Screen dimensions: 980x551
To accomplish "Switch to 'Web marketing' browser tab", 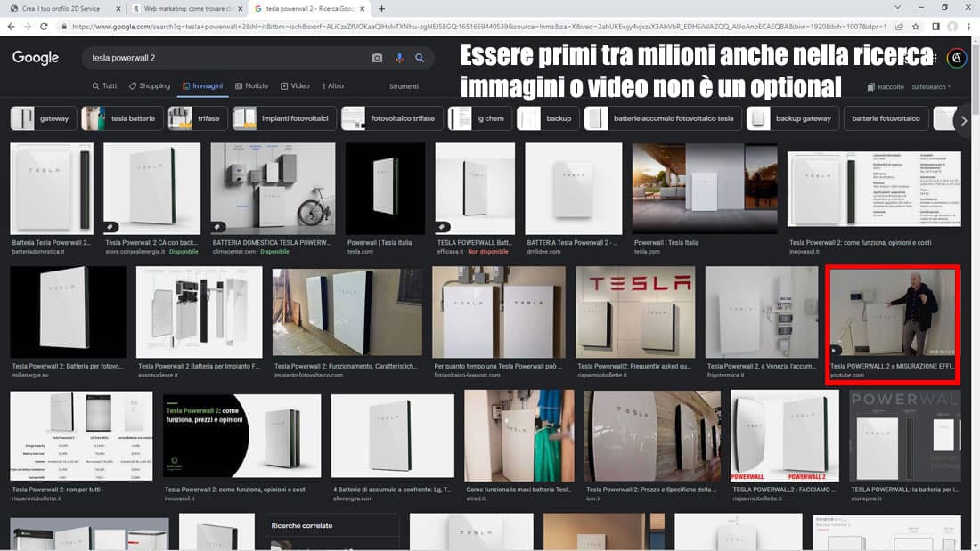I will point(186,9).
